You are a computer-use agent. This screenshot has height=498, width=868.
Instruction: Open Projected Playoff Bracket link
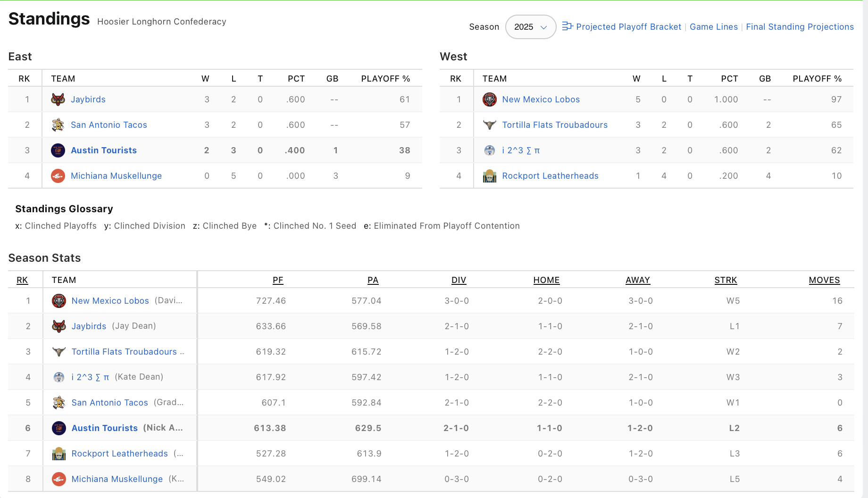pyautogui.click(x=628, y=27)
